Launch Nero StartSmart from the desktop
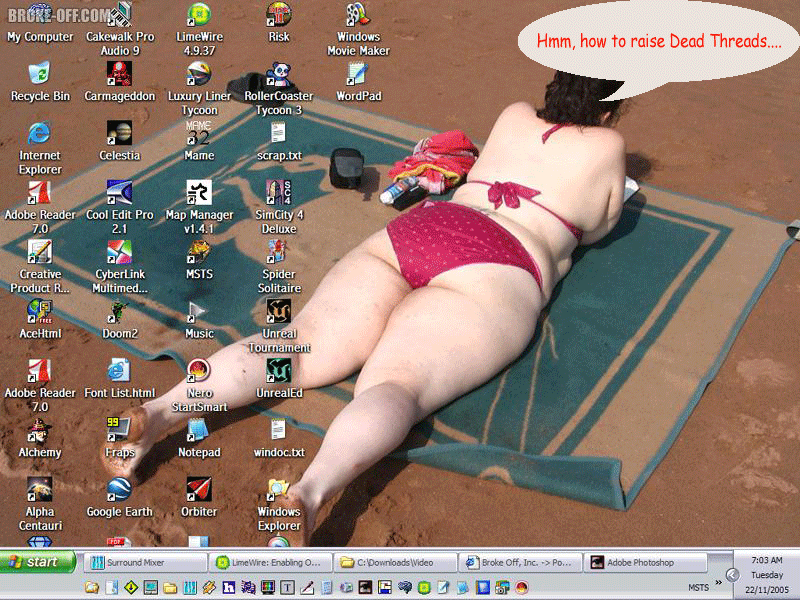 pos(199,372)
